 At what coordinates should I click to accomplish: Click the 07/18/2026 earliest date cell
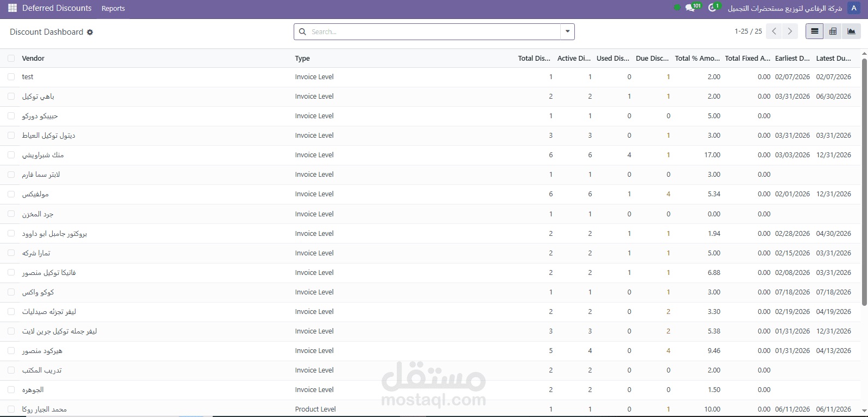pos(793,292)
